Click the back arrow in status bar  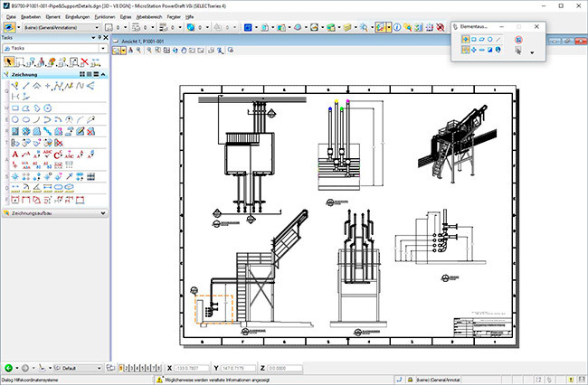point(8,369)
